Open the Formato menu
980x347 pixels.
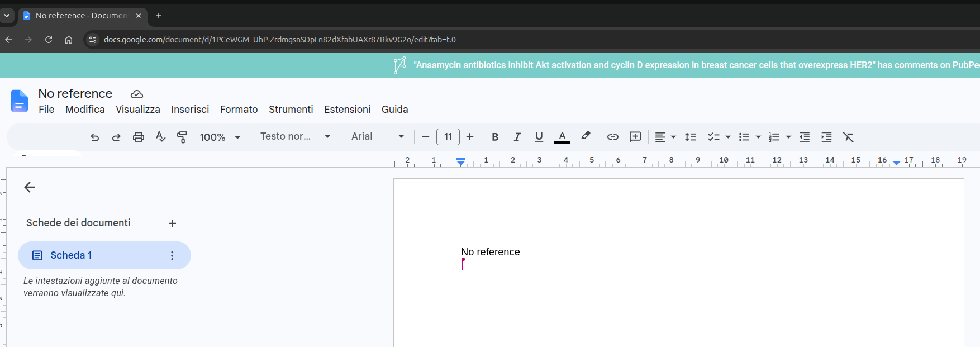click(x=239, y=110)
